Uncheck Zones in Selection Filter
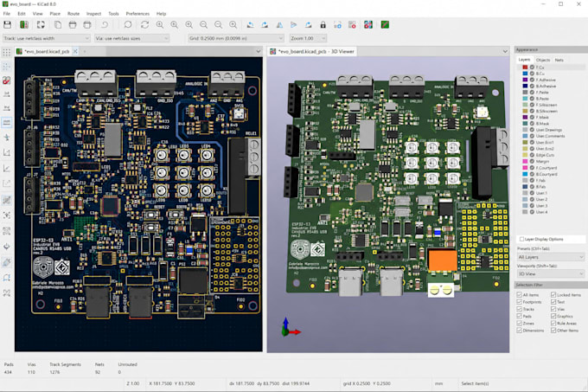This screenshot has width=588, height=392. pos(520,324)
